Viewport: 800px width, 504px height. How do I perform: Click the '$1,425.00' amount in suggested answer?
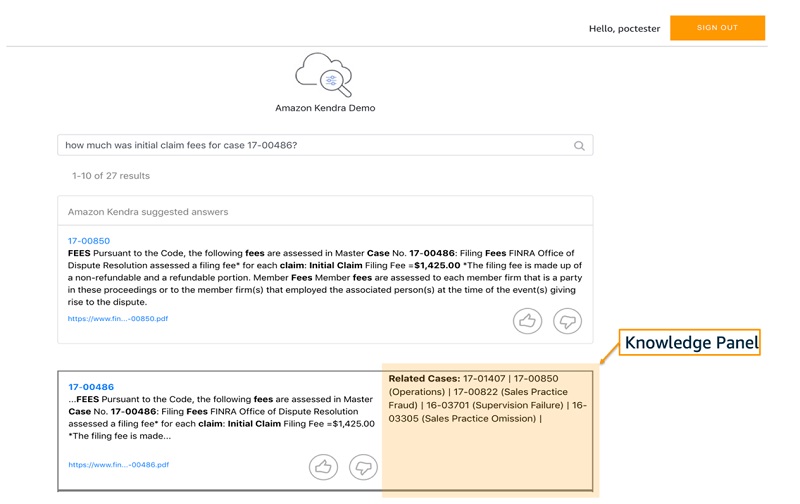click(437, 265)
